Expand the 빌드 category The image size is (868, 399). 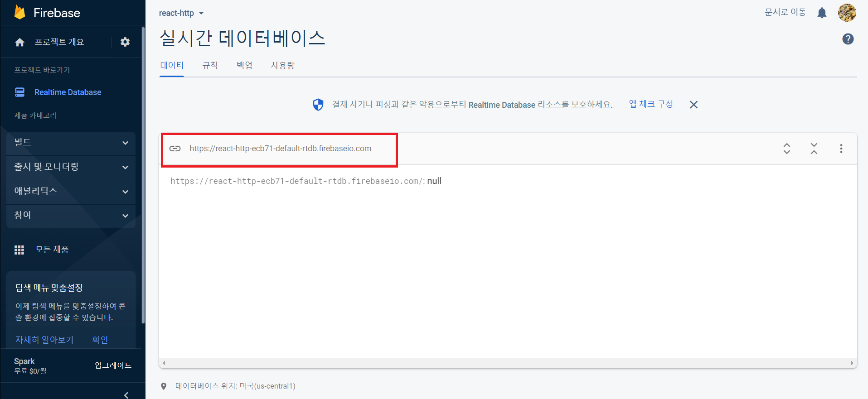tap(71, 143)
